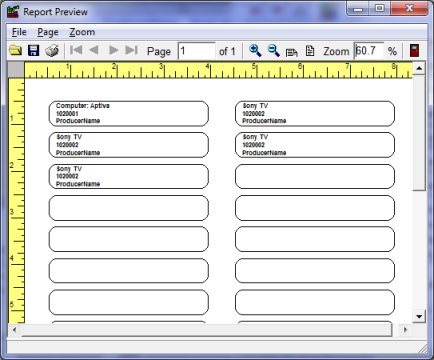Click the horizontal scrollbar thumb
The image size is (434, 360).
tap(207, 330)
